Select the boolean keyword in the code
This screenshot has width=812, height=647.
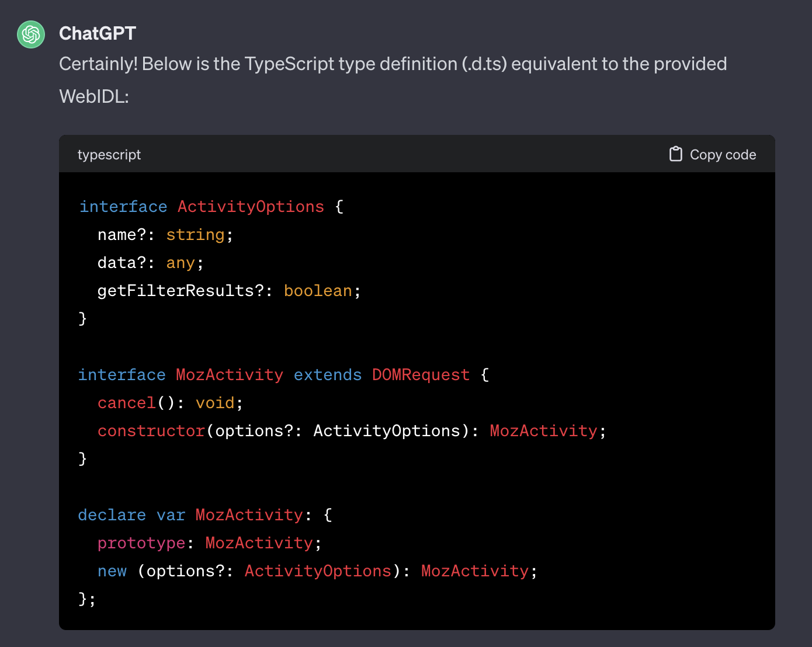pos(318,290)
